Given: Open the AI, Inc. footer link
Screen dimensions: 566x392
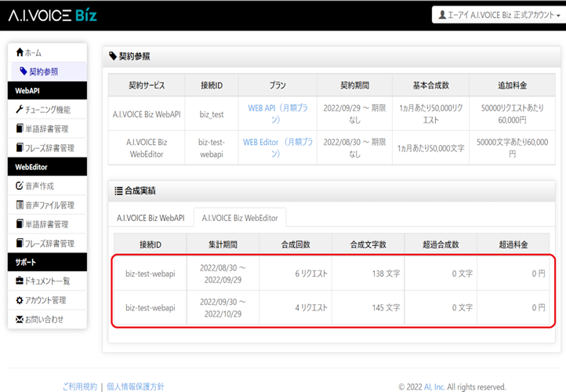Looking at the screenshot, I should (x=434, y=387).
